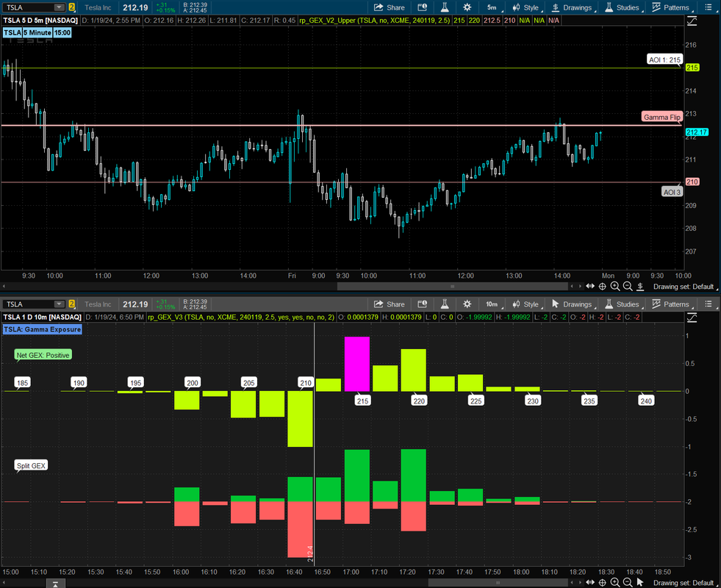Zoom in lower chart magnifier plus
This screenshot has height=588, width=721.
point(614,582)
